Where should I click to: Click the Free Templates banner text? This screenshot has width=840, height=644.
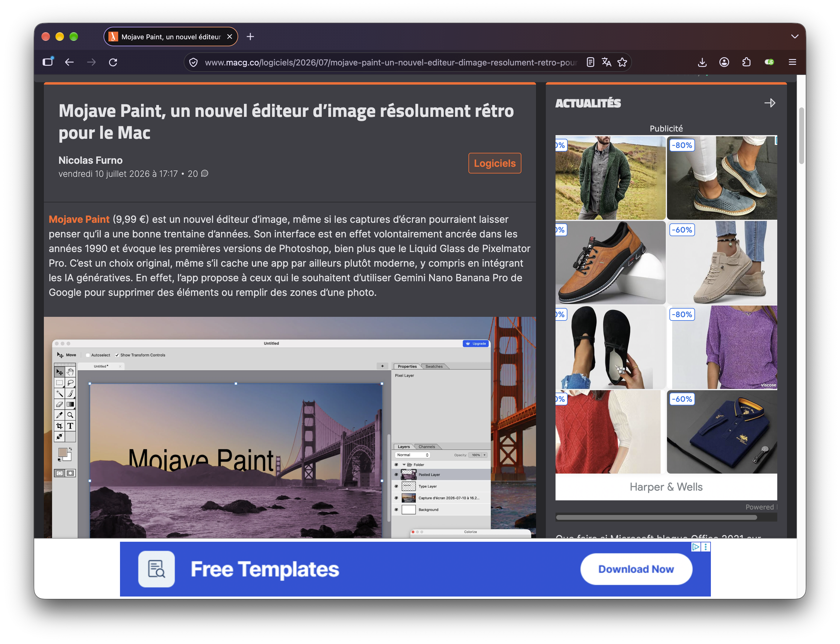click(265, 569)
